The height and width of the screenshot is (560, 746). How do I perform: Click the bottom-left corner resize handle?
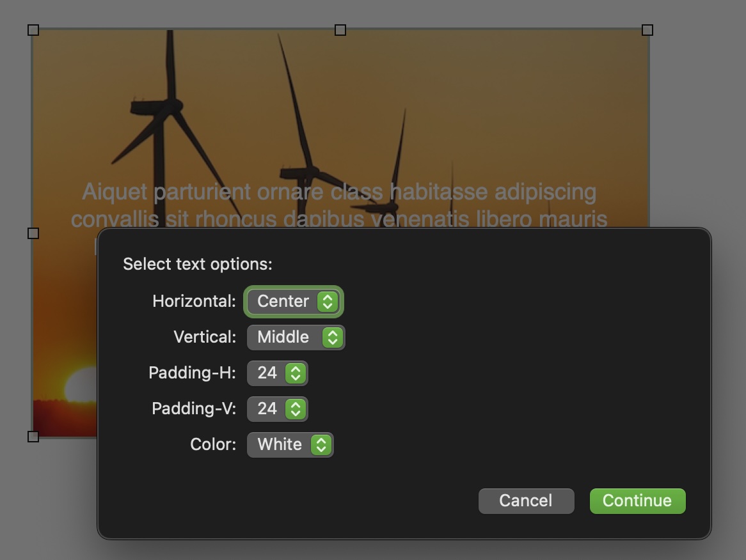[33, 437]
